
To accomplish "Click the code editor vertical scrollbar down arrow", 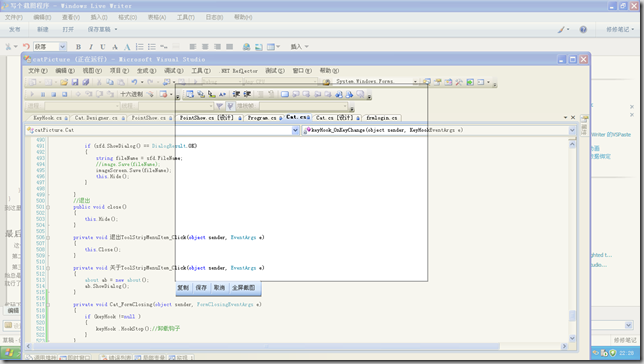I will [572, 338].
